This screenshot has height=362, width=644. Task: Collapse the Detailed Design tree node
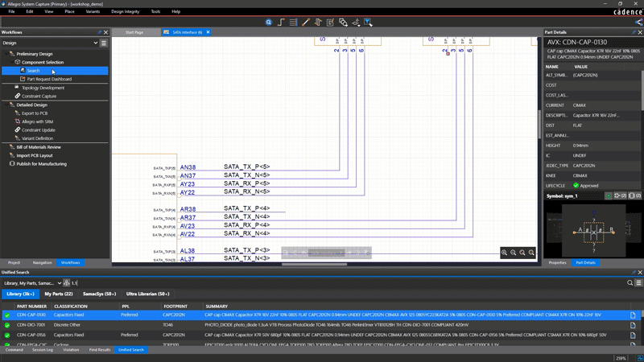tap(6, 105)
